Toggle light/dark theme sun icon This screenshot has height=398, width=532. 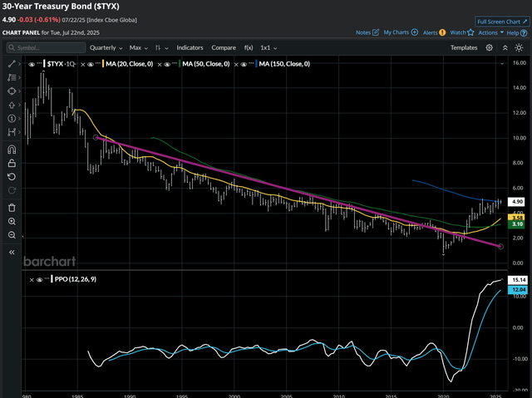[519, 48]
